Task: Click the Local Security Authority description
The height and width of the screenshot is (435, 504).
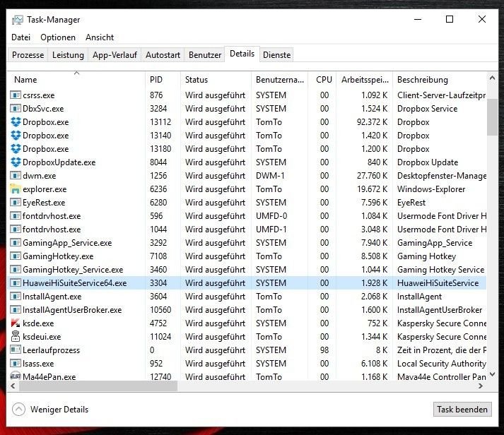Action: [442, 364]
